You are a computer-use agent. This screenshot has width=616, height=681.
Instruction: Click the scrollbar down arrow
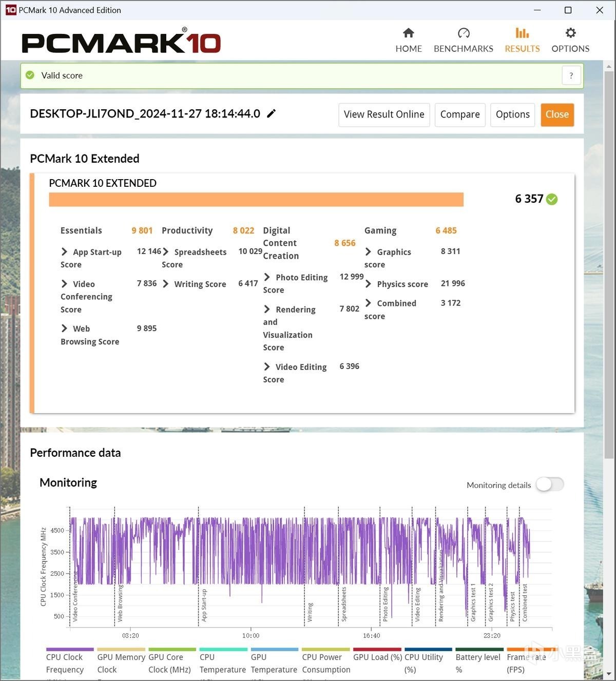click(609, 673)
